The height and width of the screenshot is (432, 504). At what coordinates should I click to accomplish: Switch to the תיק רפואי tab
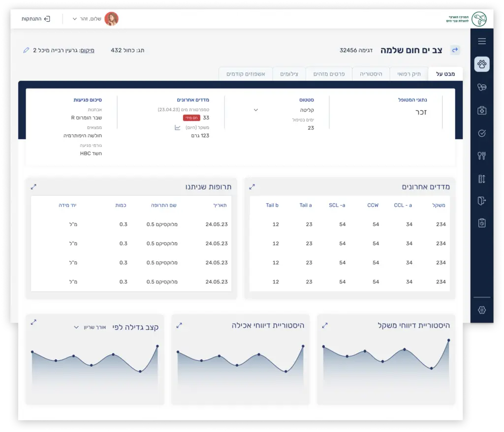pyautogui.click(x=409, y=74)
